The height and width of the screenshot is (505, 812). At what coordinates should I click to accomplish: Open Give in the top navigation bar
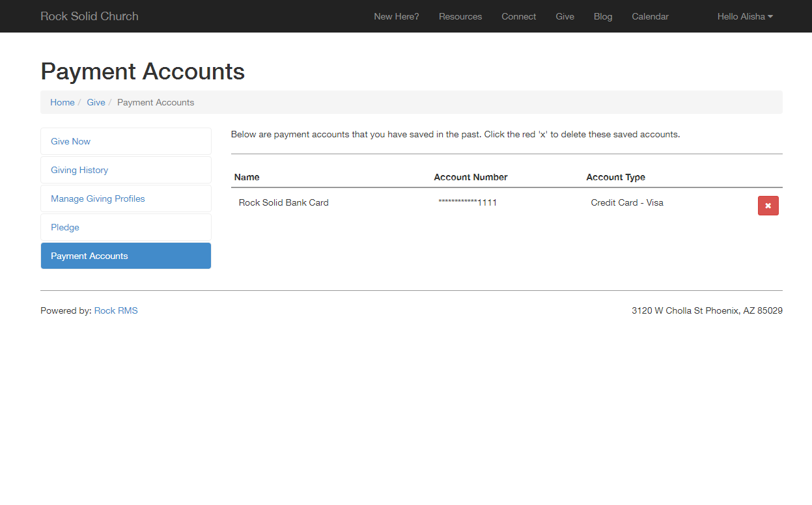[x=565, y=16]
